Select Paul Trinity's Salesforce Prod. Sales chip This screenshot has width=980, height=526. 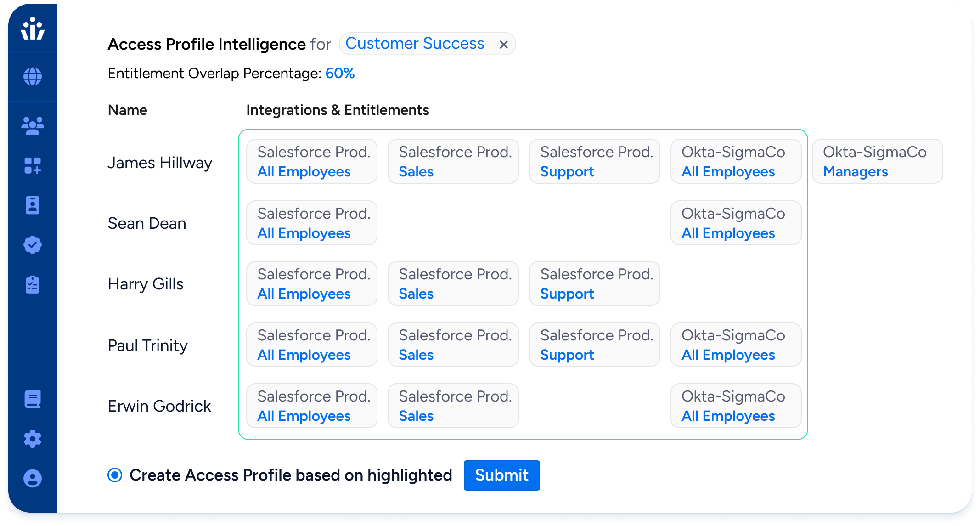(x=453, y=345)
